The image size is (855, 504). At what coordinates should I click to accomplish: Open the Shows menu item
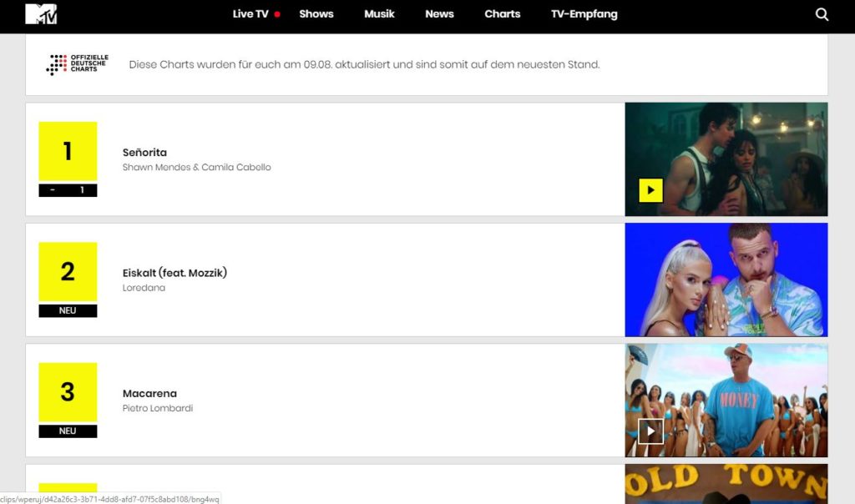[x=316, y=13]
